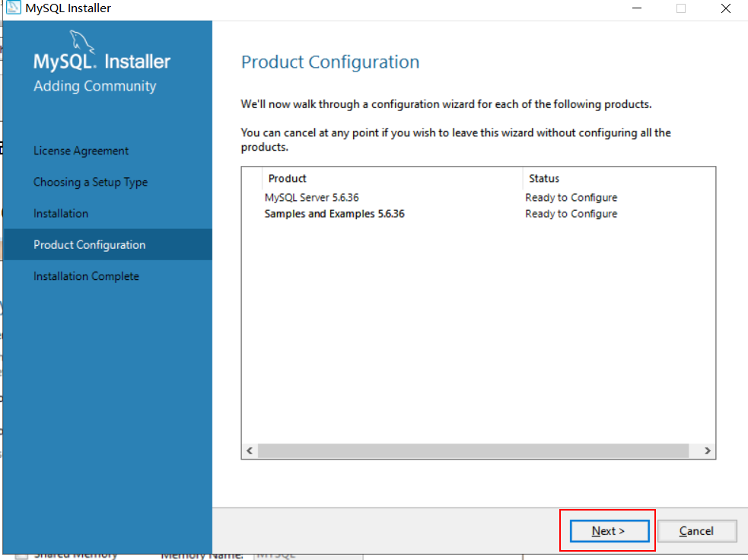Click the MySQL Installer title bar icon
The width and height of the screenshot is (748, 560).
tap(14, 8)
